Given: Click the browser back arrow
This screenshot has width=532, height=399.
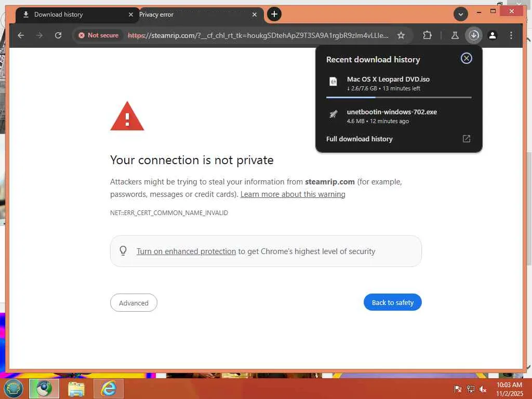Looking at the screenshot, I should click(21, 35).
